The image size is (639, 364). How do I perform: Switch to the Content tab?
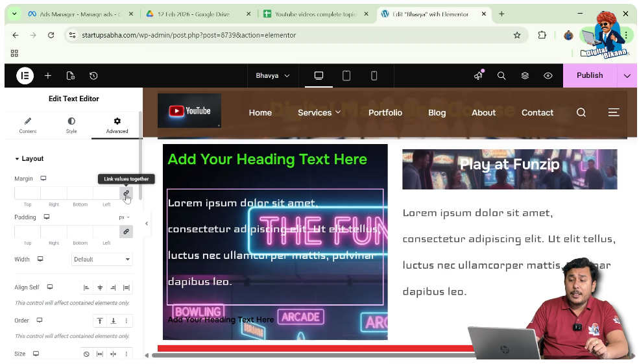pos(28,125)
